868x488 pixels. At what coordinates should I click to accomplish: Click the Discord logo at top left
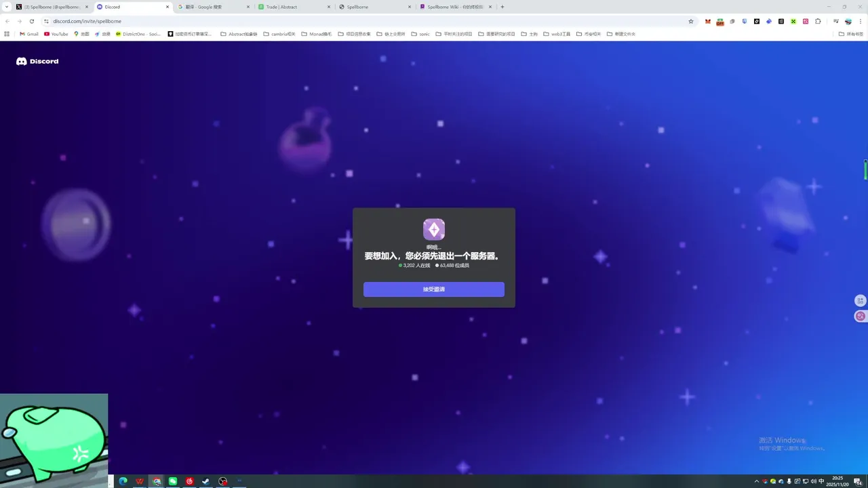37,61
